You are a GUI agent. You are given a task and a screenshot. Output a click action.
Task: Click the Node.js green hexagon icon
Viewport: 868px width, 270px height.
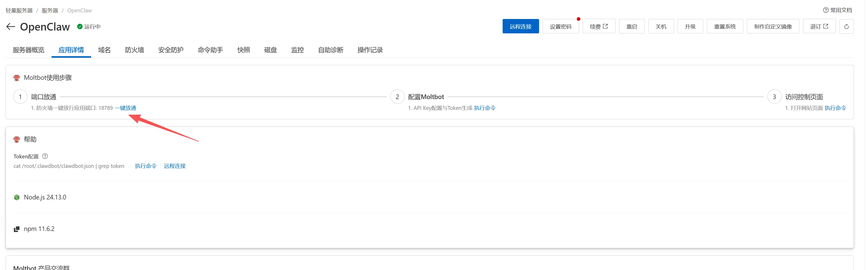(x=16, y=197)
